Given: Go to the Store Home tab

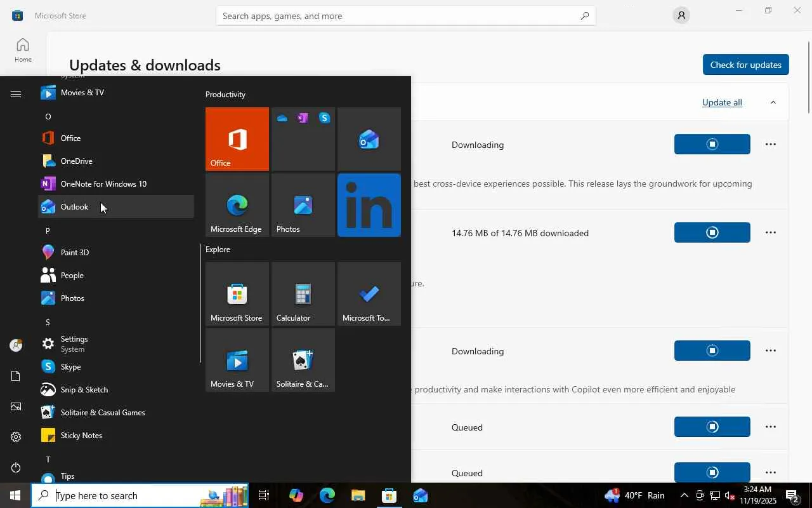Looking at the screenshot, I should pos(23,50).
